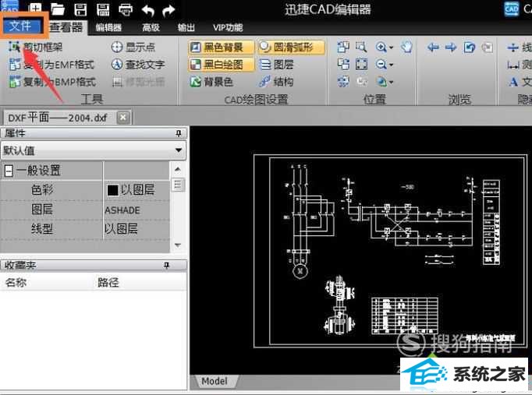Select the Model layout tab
Viewport: 532px width, 395px height.
215,381
